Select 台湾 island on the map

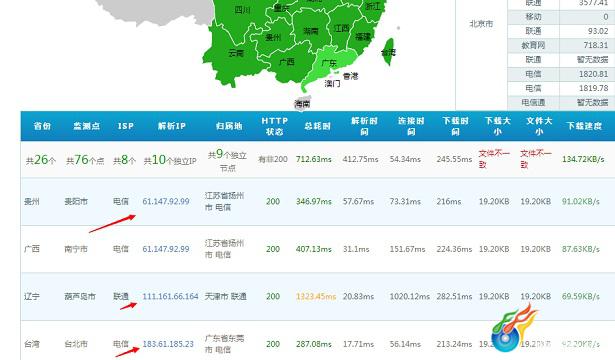[x=388, y=52]
